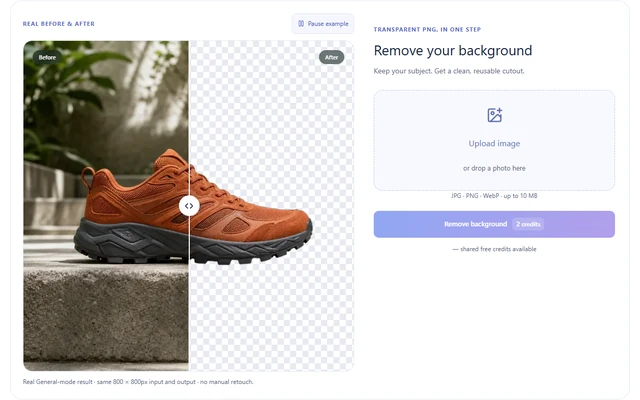Click the Upload image link text

click(x=494, y=144)
